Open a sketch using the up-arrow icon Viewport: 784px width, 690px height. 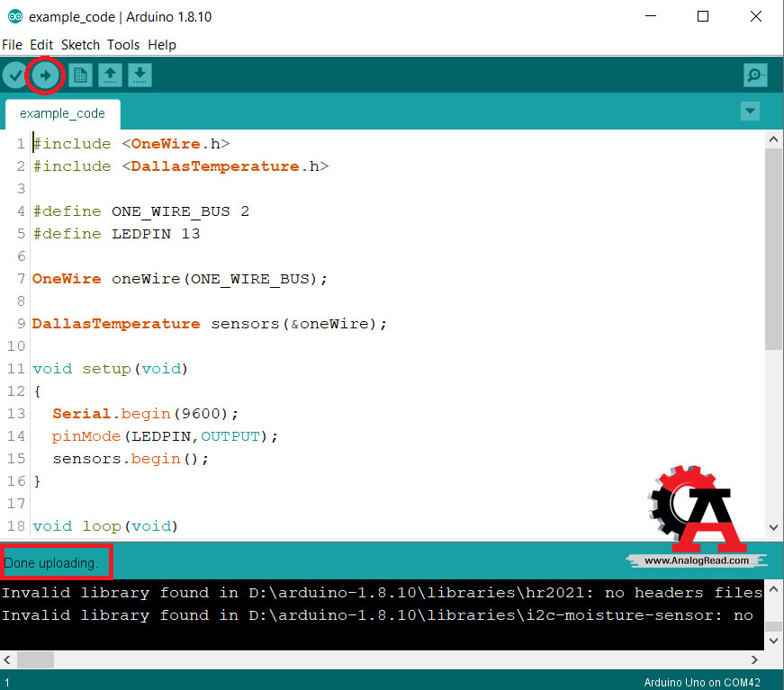pos(110,76)
